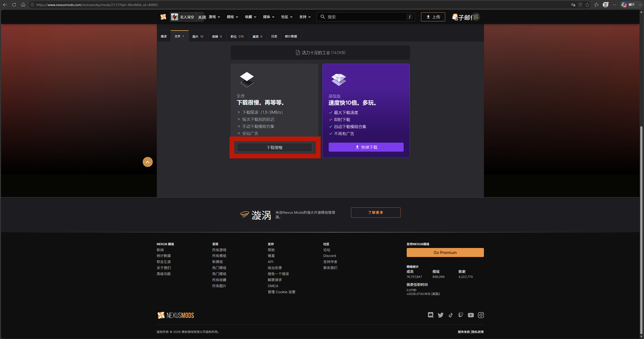Click the purple 快速下载 button
This screenshot has height=339, width=644.
coord(366,147)
